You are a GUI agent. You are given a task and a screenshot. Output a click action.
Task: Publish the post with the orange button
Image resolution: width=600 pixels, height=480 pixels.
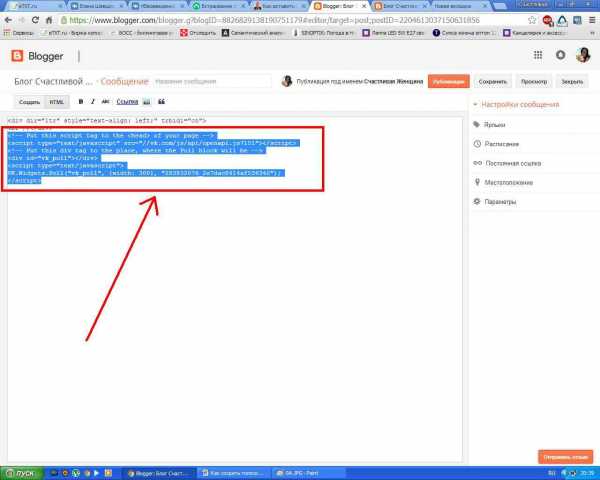(x=448, y=82)
